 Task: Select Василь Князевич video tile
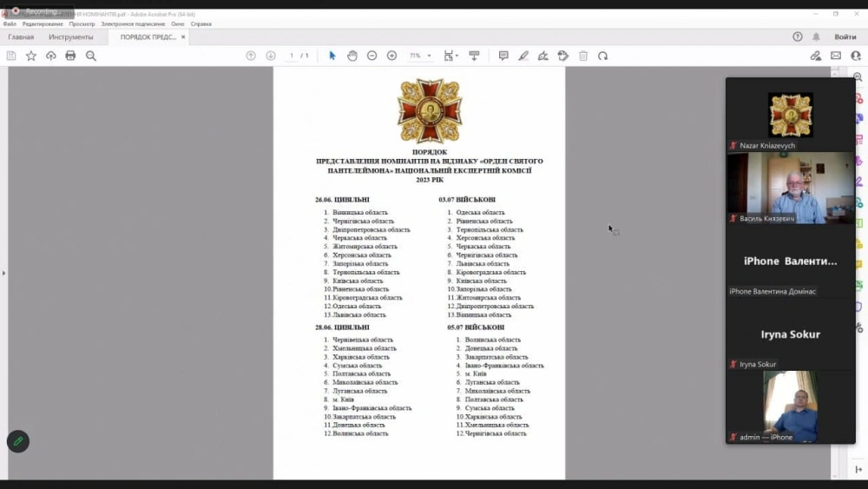coord(791,188)
